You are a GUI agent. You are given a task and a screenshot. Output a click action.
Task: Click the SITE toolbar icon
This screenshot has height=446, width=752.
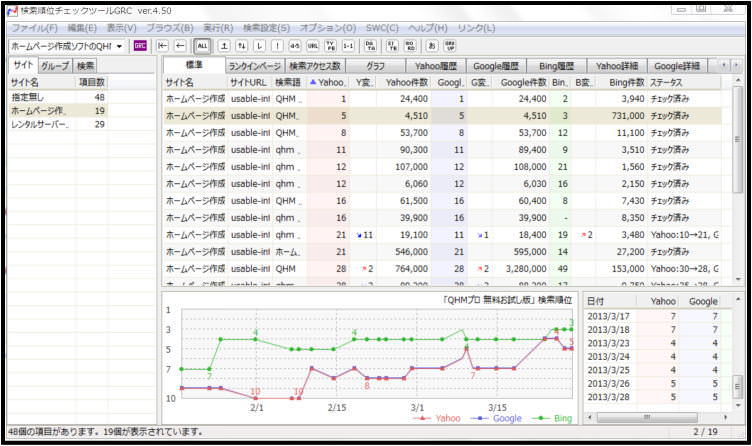click(x=392, y=46)
